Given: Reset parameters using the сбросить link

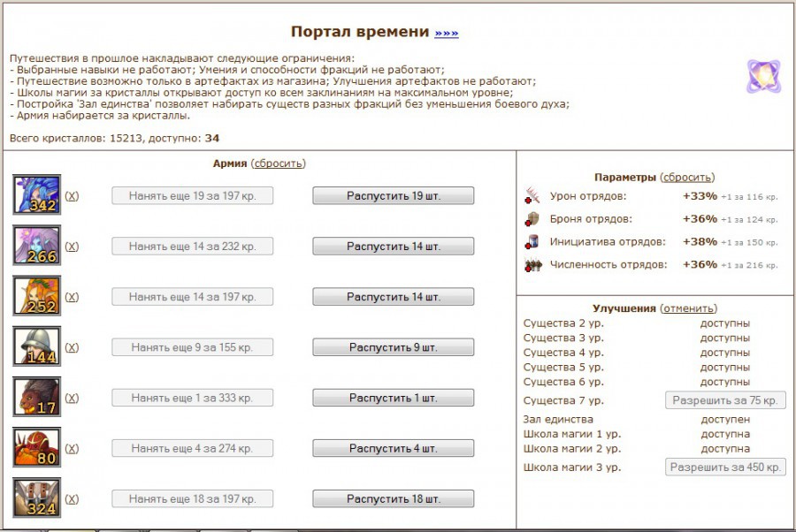Looking at the screenshot, I should [688, 177].
